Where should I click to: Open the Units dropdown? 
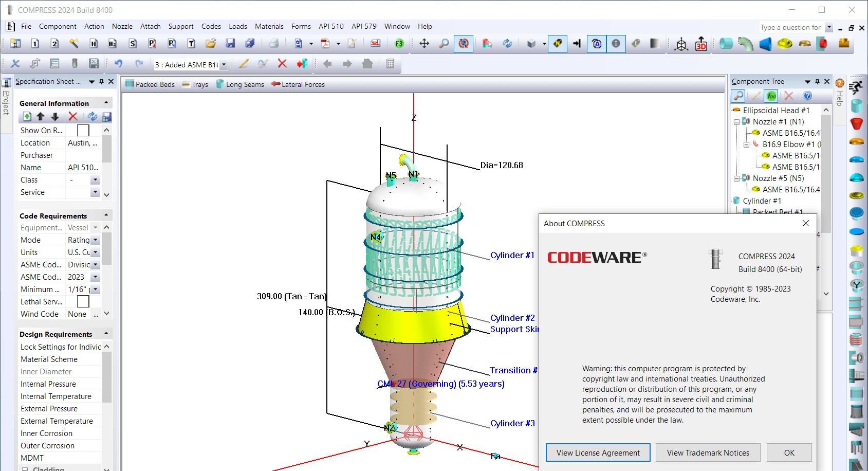pos(96,252)
